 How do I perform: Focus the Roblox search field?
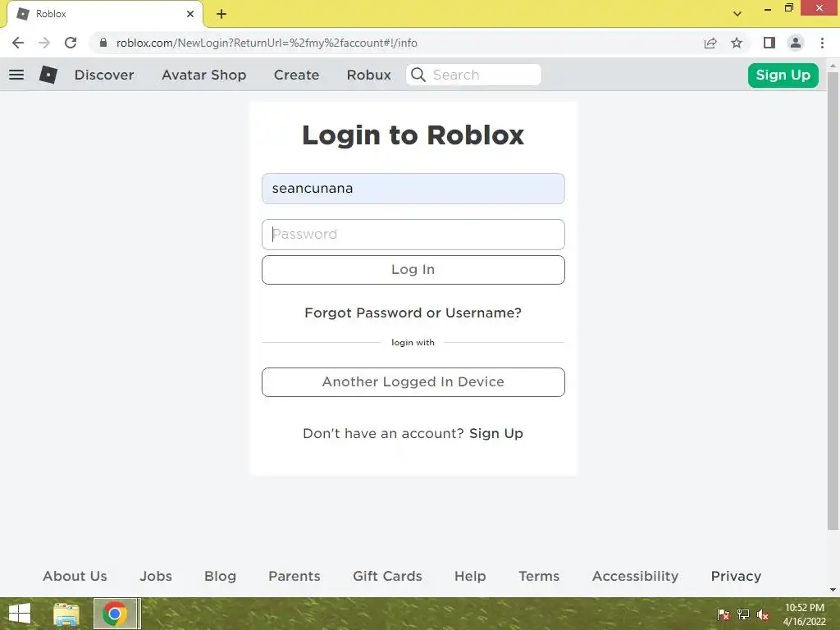click(x=473, y=75)
